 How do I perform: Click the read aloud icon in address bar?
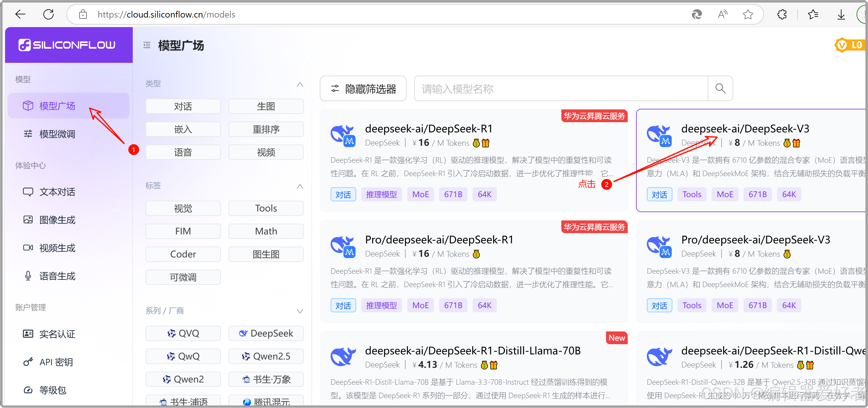click(x=722, y=14)
